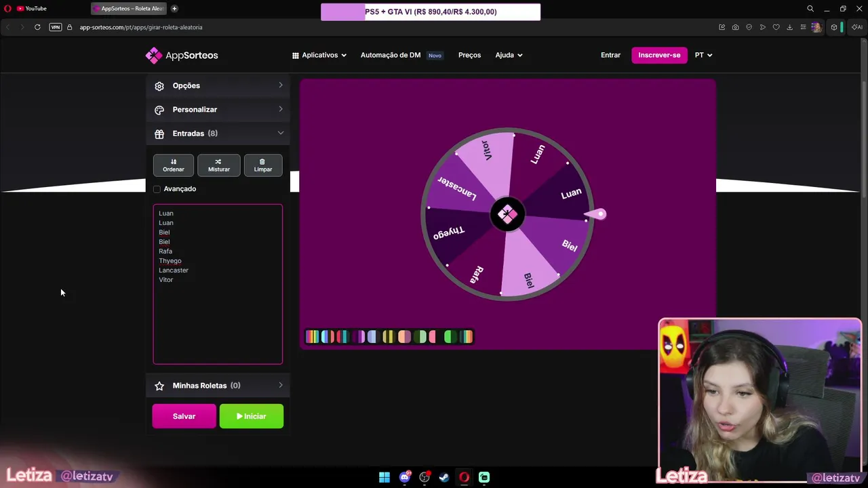868x488 pixels.
Task: Click the Opera icon in the taskbar
Action: (x=464, y=477)
